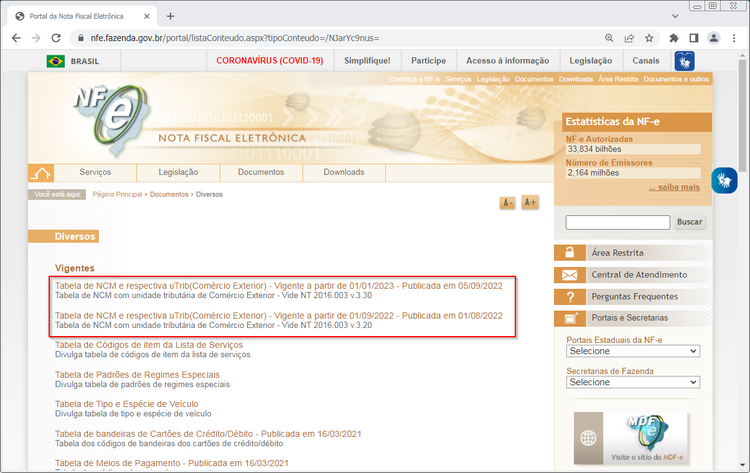Open Tabela de Tipo e Espécie de Veículo
Viewport: 750px width, 473px height.
point(127,404)
